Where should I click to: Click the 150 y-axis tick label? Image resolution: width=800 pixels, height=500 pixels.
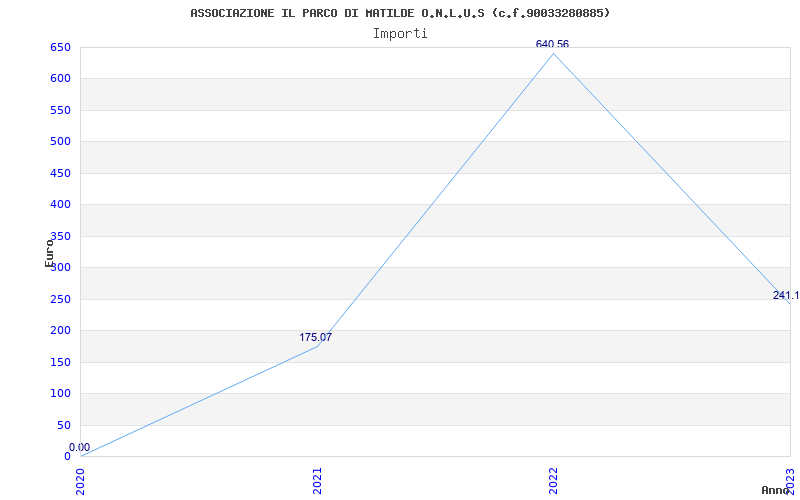pos(60,362)
